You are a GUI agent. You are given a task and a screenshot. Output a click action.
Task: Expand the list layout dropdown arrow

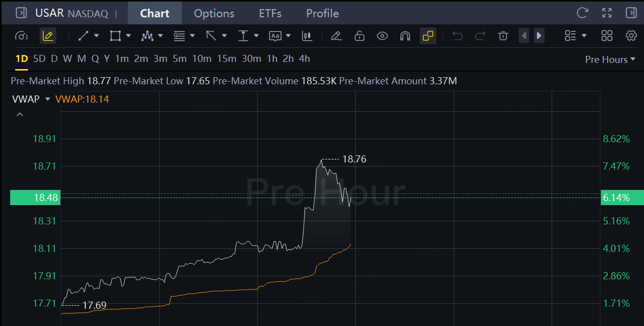point(584,36)
